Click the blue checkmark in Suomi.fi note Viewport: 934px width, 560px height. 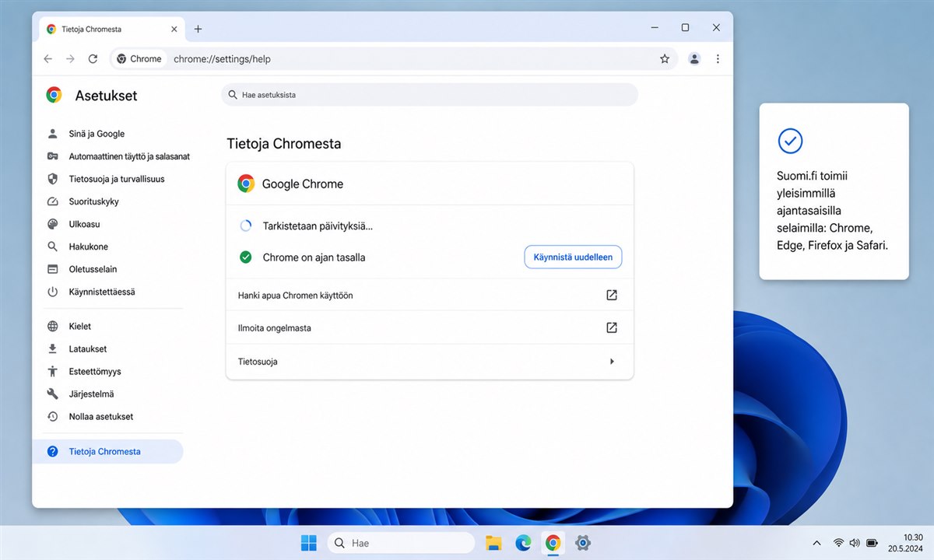(x=790, y=141)
